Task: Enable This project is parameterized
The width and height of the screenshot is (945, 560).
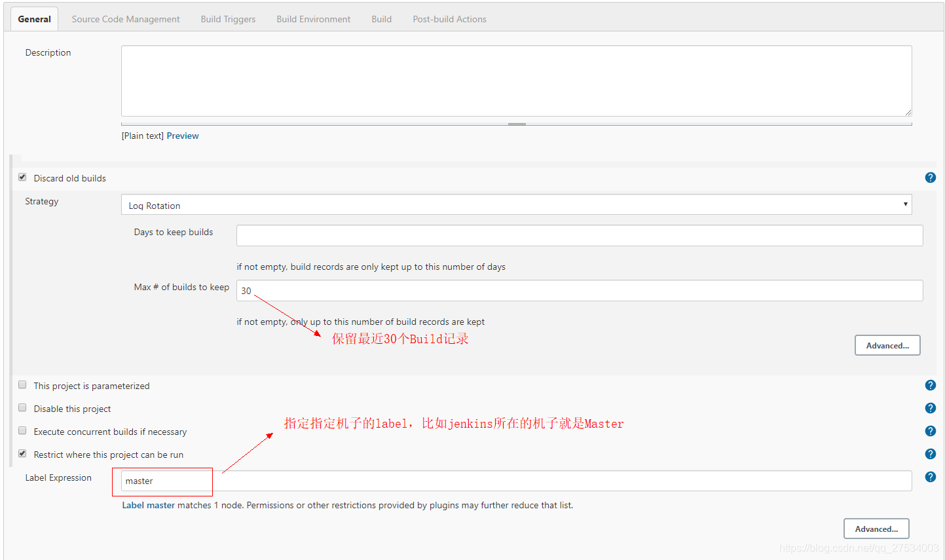Action: pyautogui.click(x=22, y=384)
